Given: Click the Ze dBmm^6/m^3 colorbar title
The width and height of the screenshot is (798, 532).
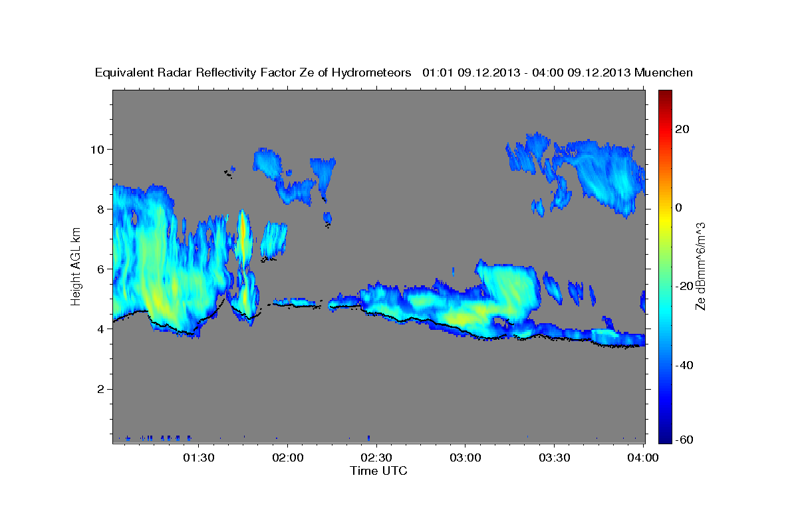Looking at the screenshot, I should click(700, 266).
